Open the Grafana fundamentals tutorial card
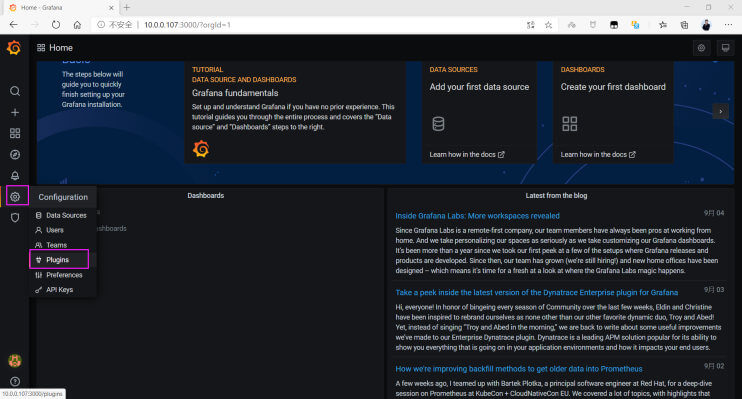This screenshot has width=742, height=399. (x=295, y=112)
